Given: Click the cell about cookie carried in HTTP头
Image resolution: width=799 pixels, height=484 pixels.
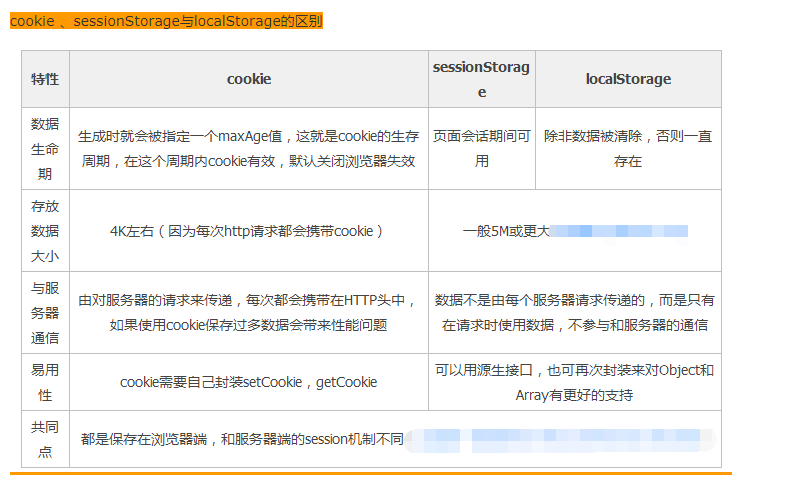Looking at the screenshot, I should 249,312.
